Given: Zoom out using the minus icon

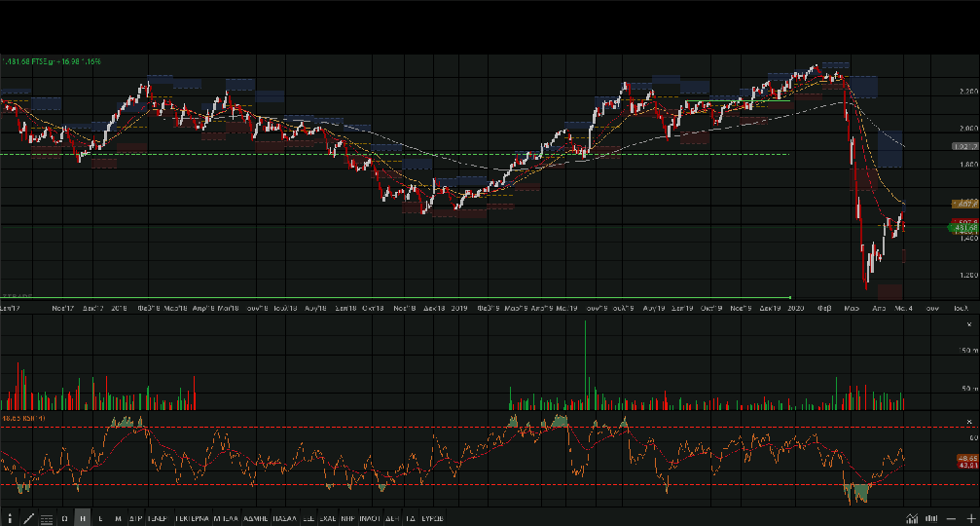Looking at the screenshot, I should point(951,518).
